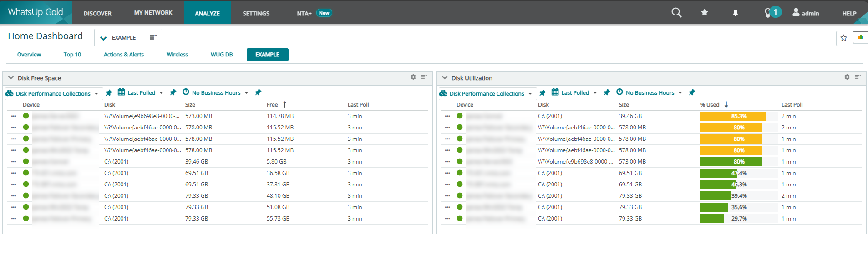
Task: Click the pin after Last Polled in Disk Utilization
Action: coord(607,92)
